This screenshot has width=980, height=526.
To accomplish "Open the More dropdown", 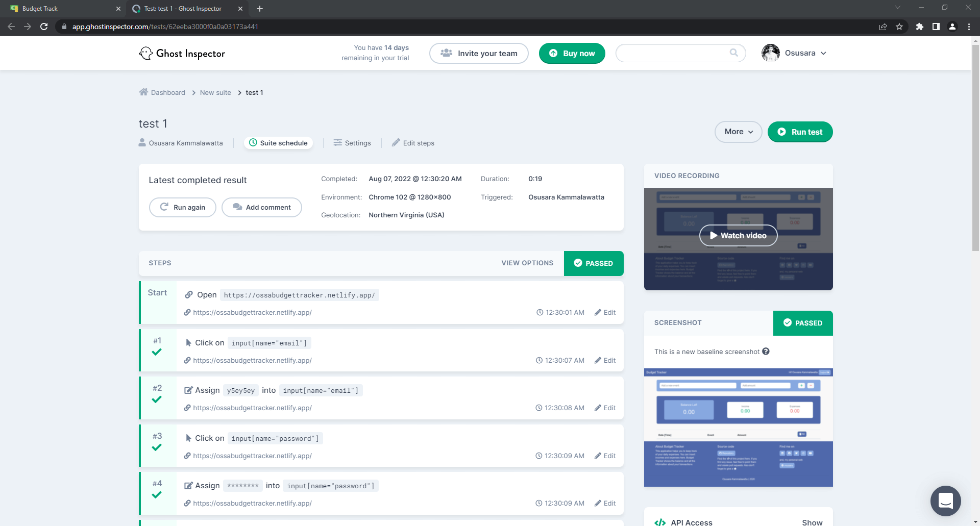I will 738,132.
